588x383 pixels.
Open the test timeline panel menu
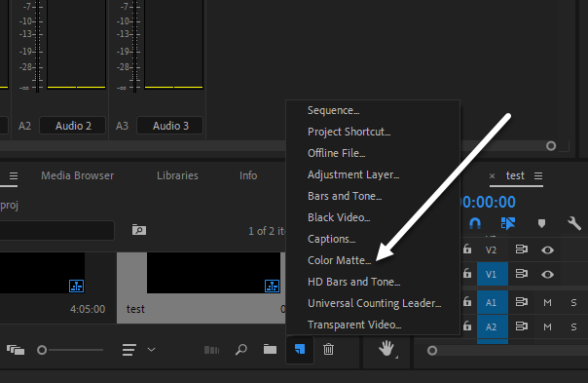pyautogui.click(x=538, y=175)
